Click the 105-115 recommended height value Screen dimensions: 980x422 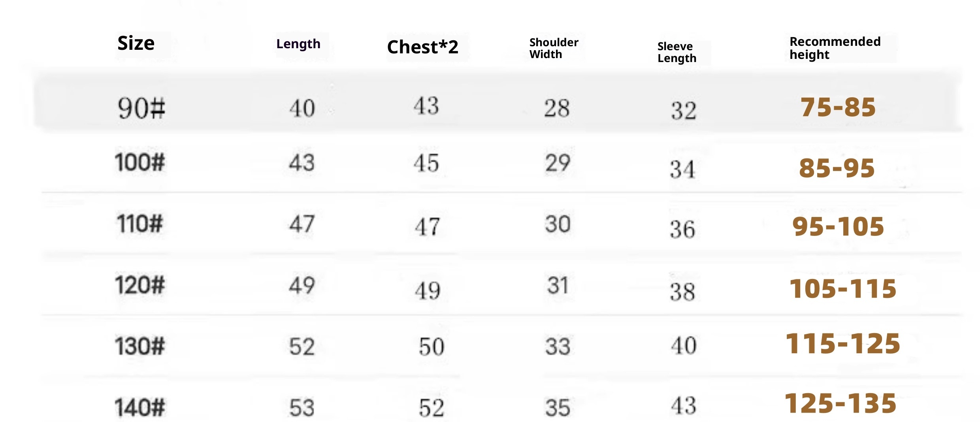pyautogui.click(x=842, y=288)
